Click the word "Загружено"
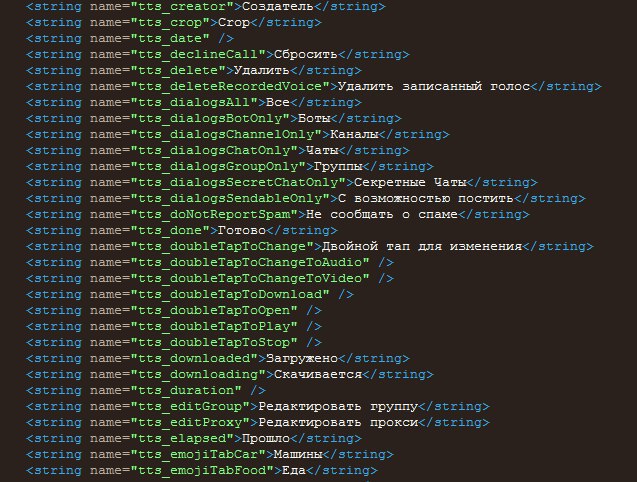 click(301, 359)
